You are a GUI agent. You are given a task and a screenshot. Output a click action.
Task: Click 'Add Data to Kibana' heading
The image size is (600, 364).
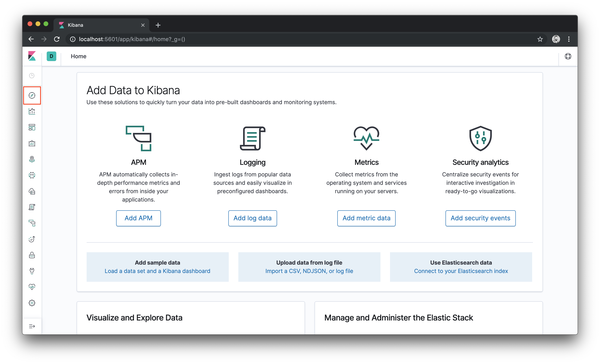coord(133,90)
